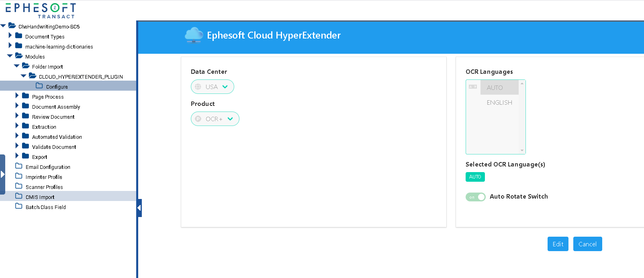The image size is (644, 278).
Task: Open Scanner Profiles in the tree
Action: click(x=44, y=187)
